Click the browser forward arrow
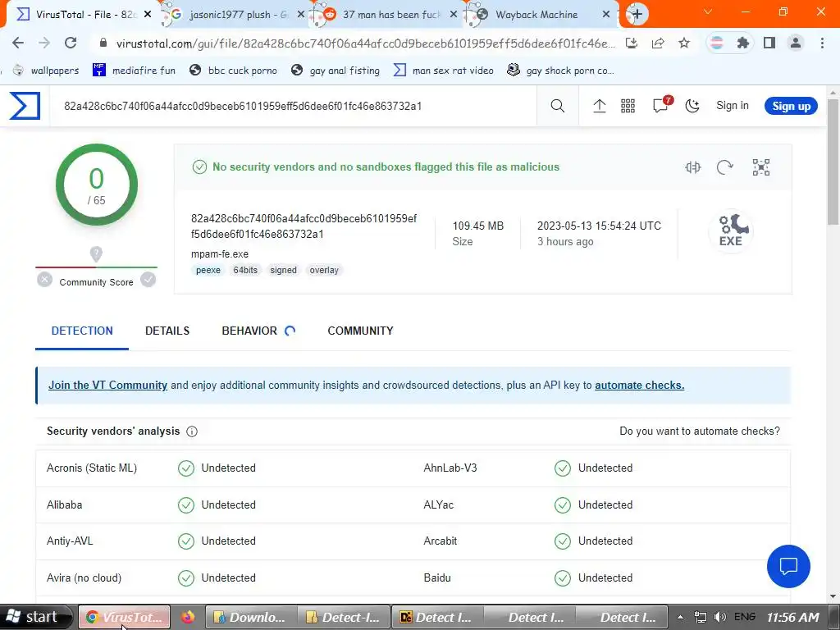The height and width of the screenshot is (630, 840). point(44,43)
